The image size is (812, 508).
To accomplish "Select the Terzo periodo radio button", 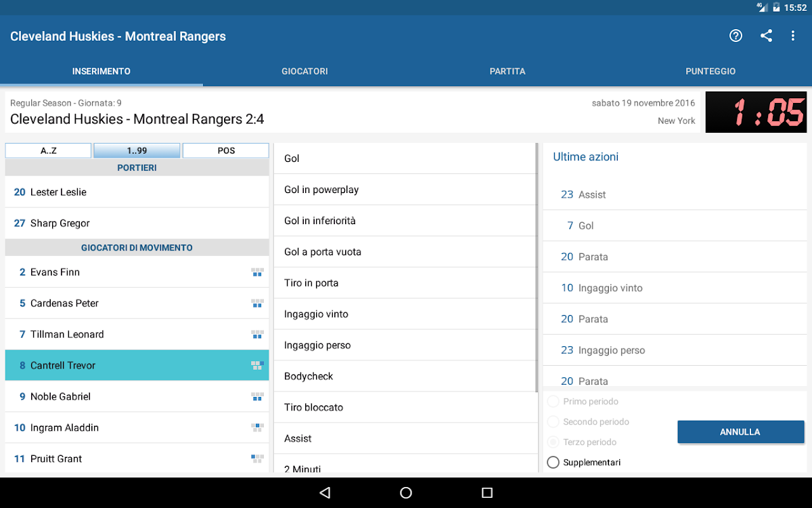I will tap(553, 442).
